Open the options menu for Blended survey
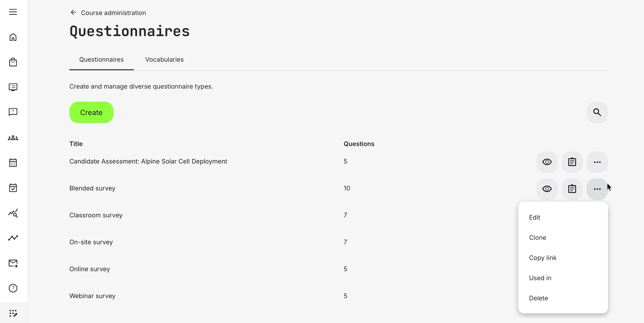The width and height of the screenshot is (644, 323). point(597,189)
